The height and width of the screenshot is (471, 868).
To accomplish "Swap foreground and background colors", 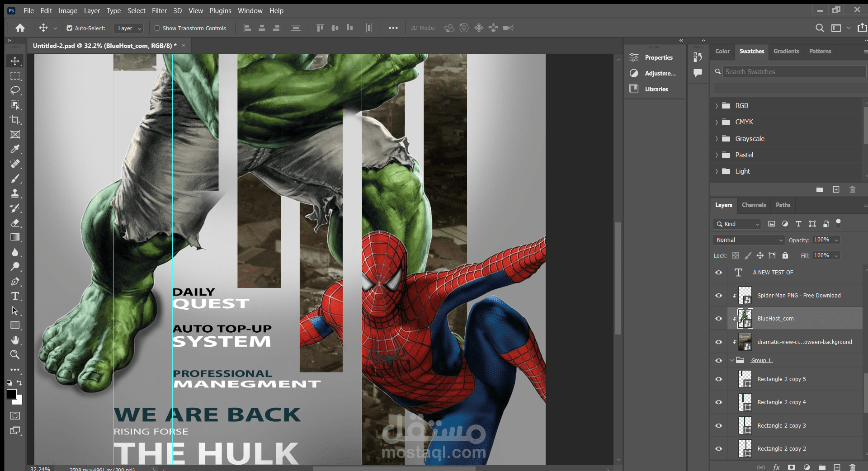I will click(x=19, y=383).
